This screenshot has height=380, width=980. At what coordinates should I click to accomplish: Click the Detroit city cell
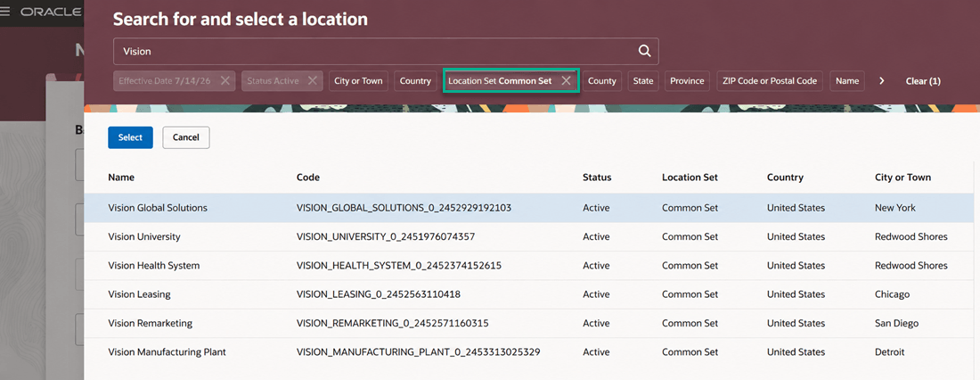889,351
